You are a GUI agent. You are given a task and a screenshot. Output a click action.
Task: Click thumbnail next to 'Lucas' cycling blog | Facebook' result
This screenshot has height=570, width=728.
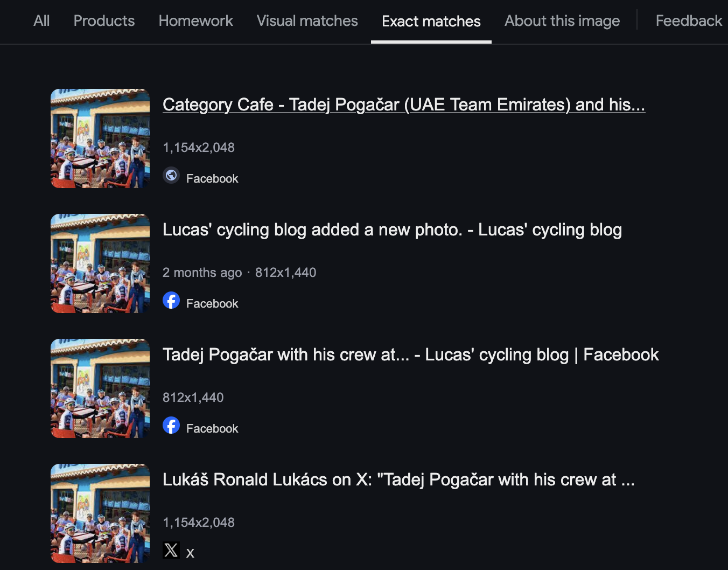(100, 388)
